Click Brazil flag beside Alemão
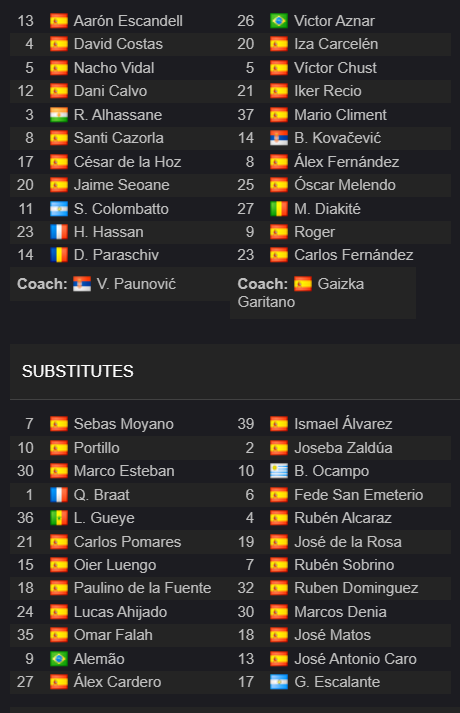The width and height of the screenshot is (460, 713). coord(59,659)
